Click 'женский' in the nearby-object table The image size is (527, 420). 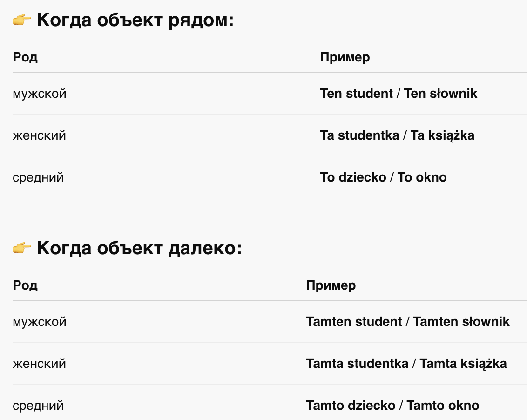point(39,135)
